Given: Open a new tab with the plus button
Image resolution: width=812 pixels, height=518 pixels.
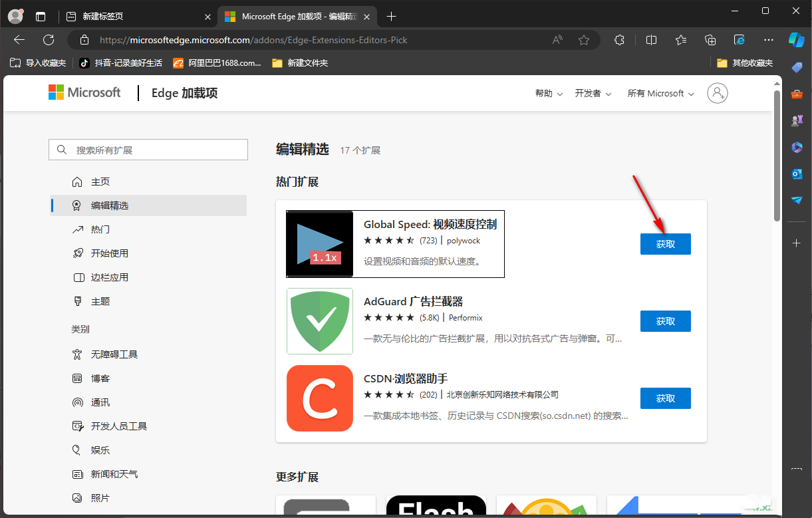Looking at the screenshot, I should (392, 16).
